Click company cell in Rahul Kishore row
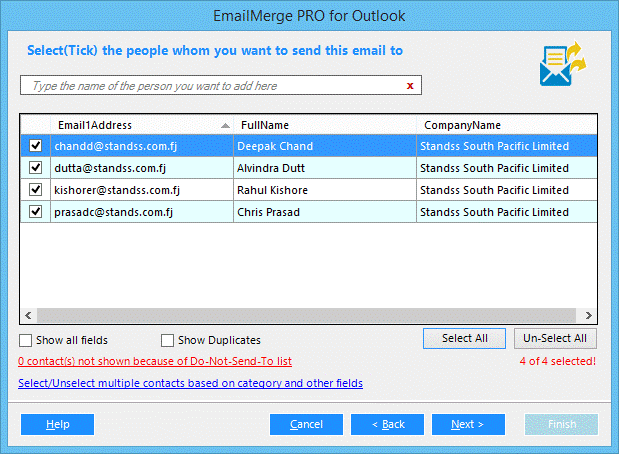 (507, 190)
